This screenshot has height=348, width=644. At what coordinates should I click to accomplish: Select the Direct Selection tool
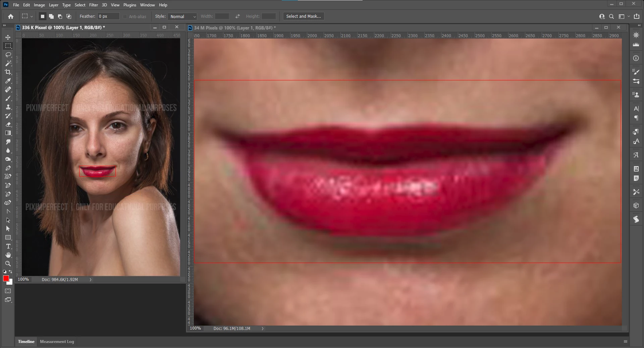[8, 229]
